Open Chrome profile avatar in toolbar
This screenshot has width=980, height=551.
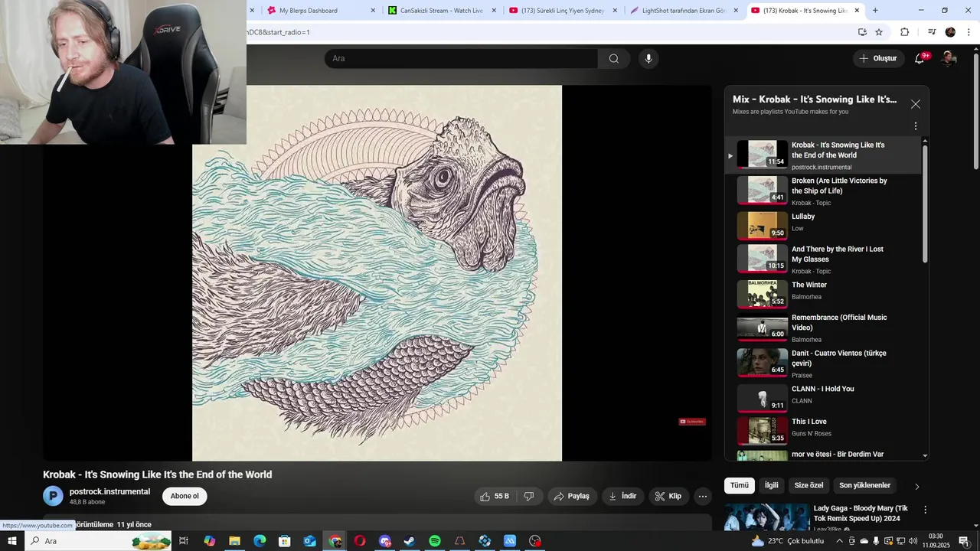click(x=950, y=32)
